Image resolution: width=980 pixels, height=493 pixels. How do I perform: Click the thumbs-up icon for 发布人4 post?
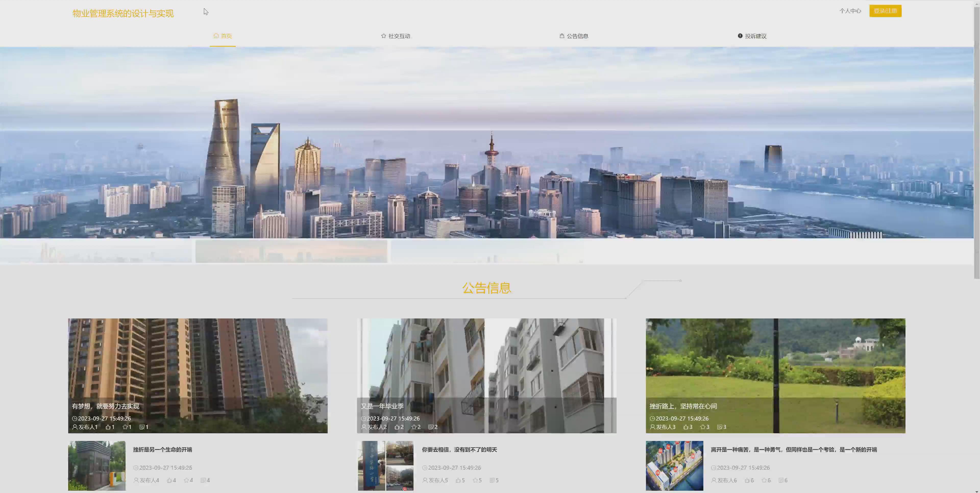[x=169, y=480]
